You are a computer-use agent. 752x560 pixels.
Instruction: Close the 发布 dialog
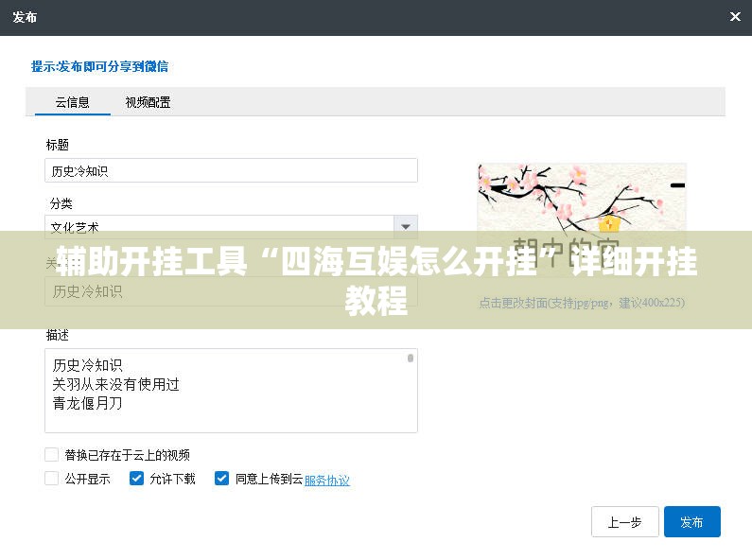[735, 17]
